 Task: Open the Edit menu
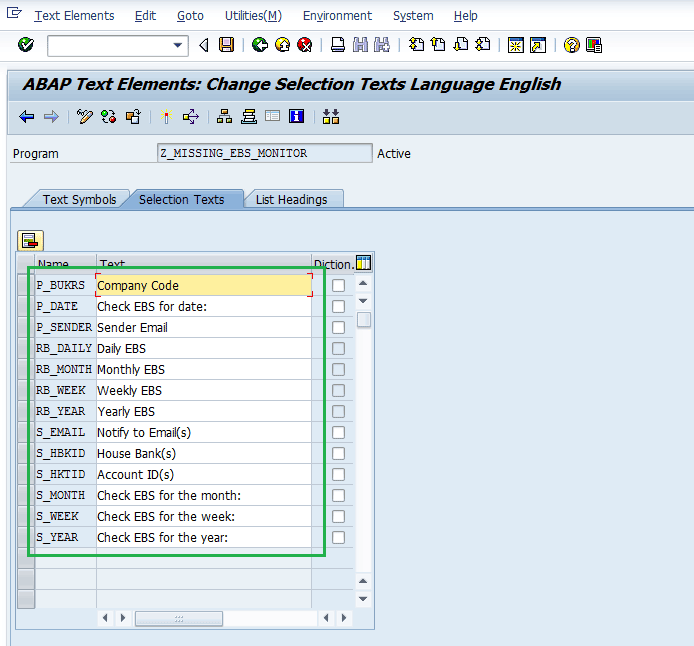pos(145,16)
